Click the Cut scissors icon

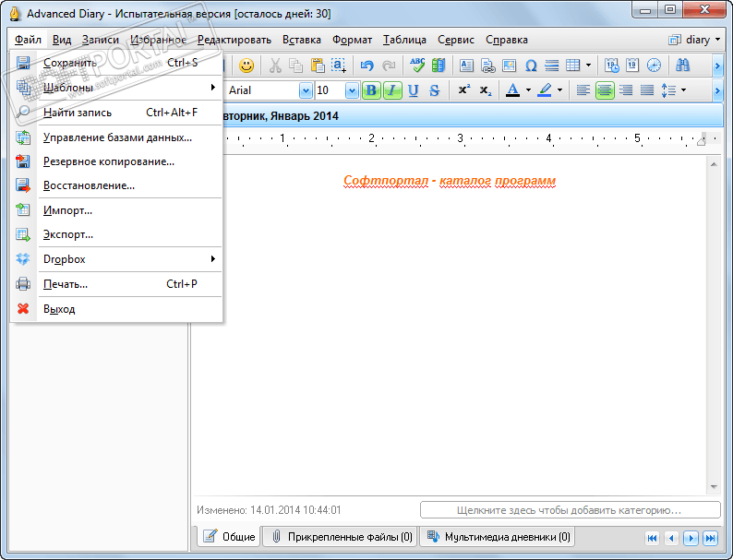tap(275, 66)
